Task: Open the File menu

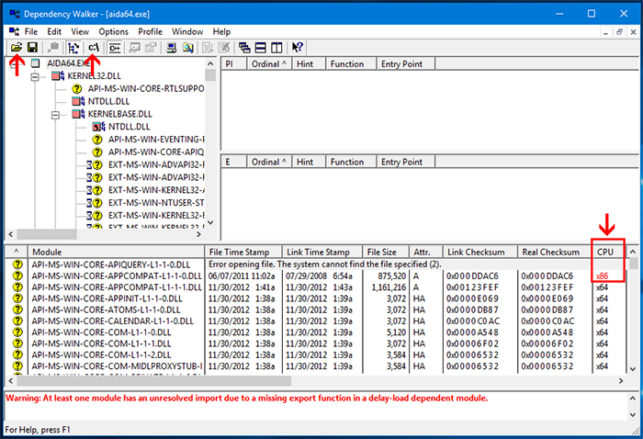Action: (31, 32)
